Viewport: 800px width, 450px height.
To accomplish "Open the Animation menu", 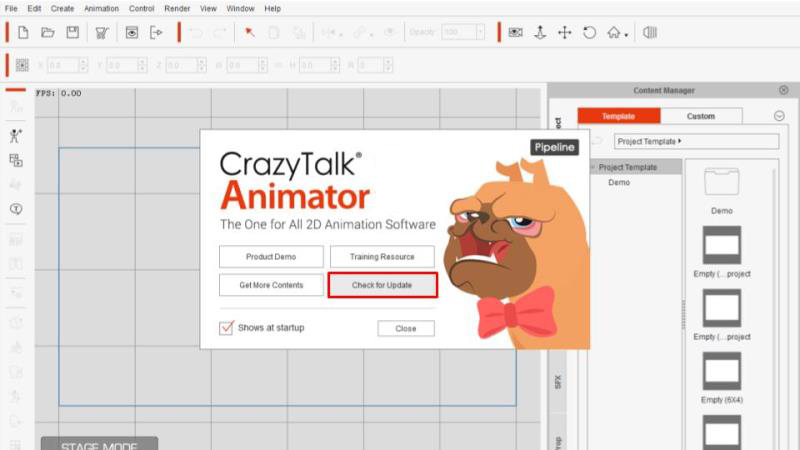I will click(x=102, y=9).
